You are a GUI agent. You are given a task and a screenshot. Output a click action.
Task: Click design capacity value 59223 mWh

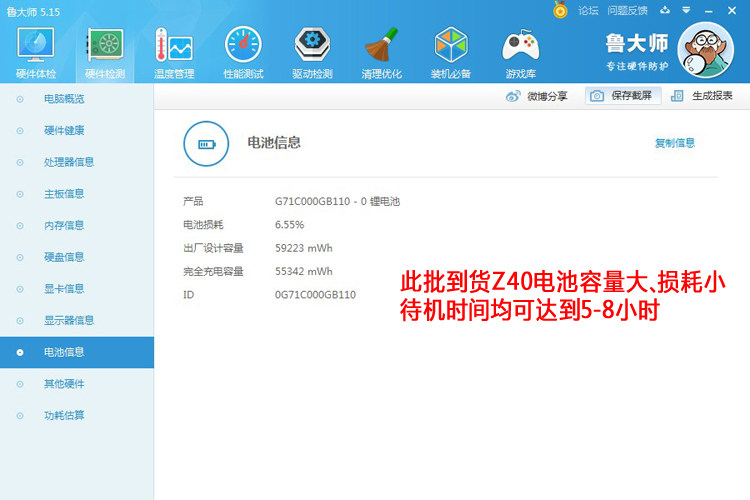click(x=303, y=248)
